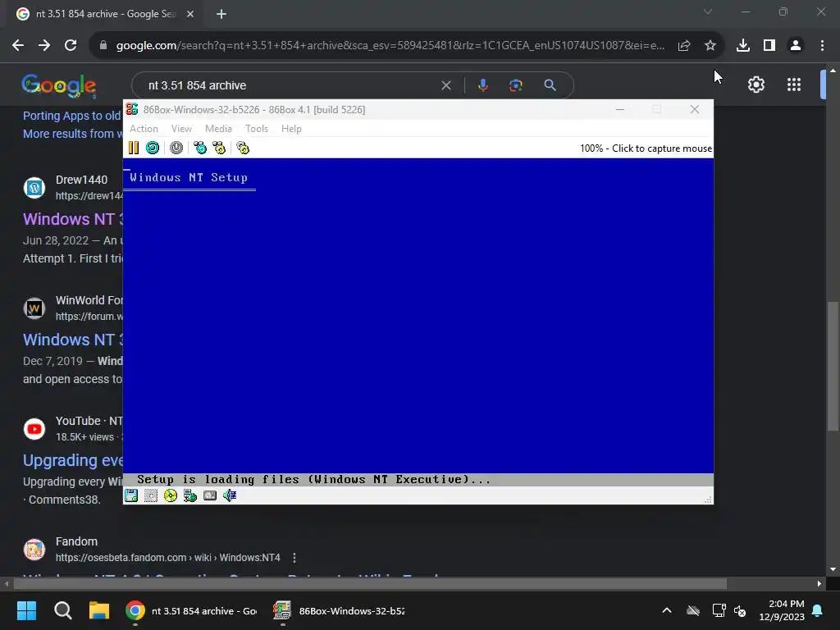Reload the Google search page
840x630 pixels.
[71, 45]
